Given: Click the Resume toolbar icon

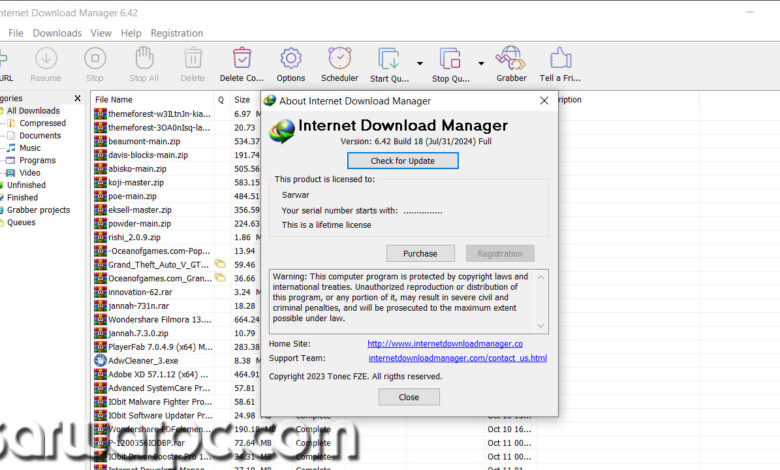Looking at the screenshot, I should click(x=46, y=59).
